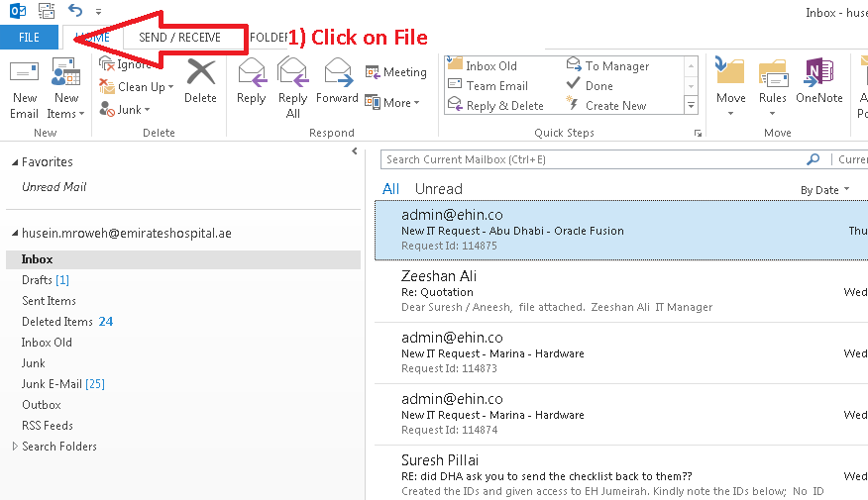This screenshot has height=500, width=868.
Task: Click Undo in Quick Access Toolbar
Action: tap(74, 10)
